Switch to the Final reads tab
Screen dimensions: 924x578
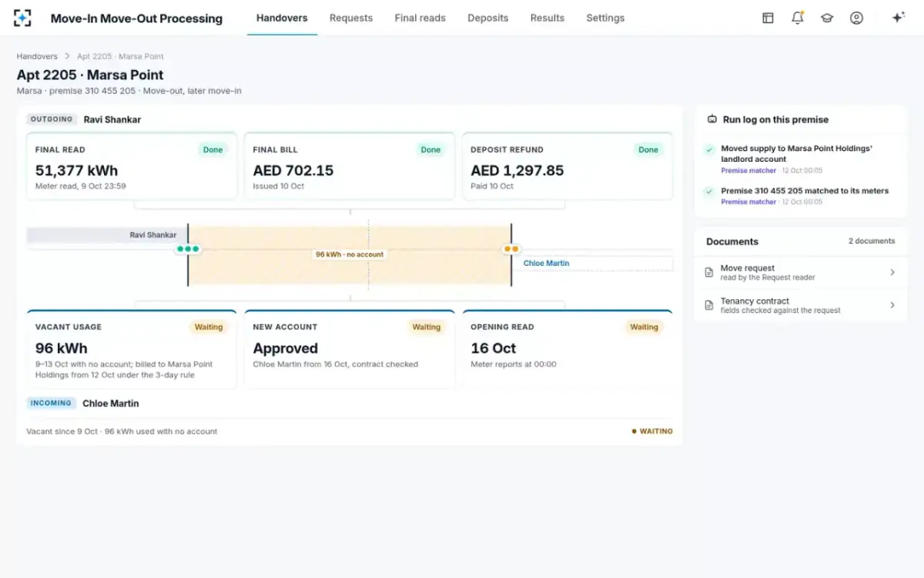[x=420, y=18]
